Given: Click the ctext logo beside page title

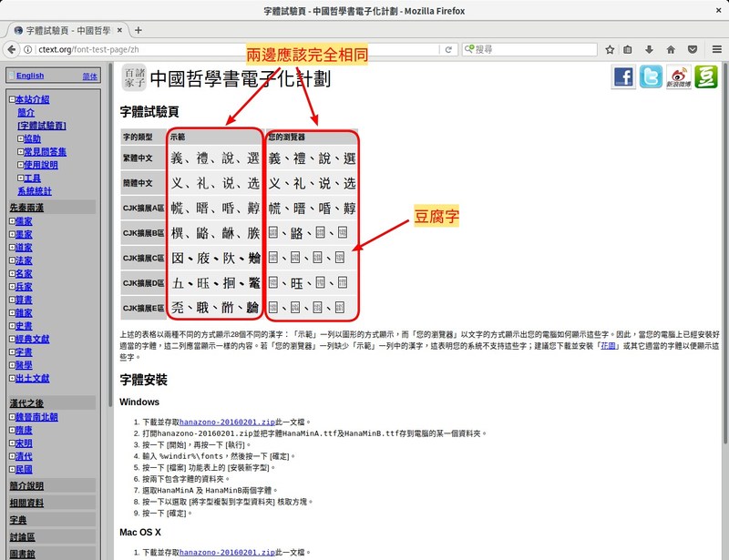Looking at the screenshot, I should click(x=134, y=79).
